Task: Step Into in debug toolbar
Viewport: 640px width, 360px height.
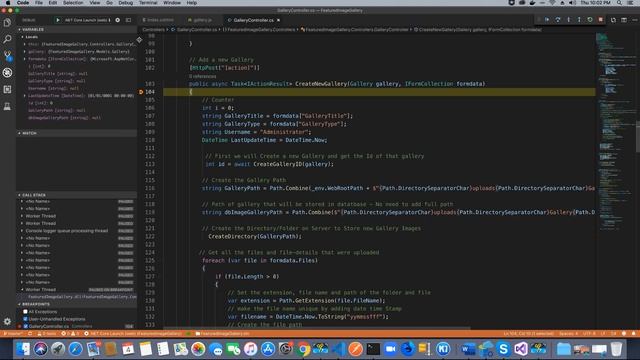Action: point(568,20)
